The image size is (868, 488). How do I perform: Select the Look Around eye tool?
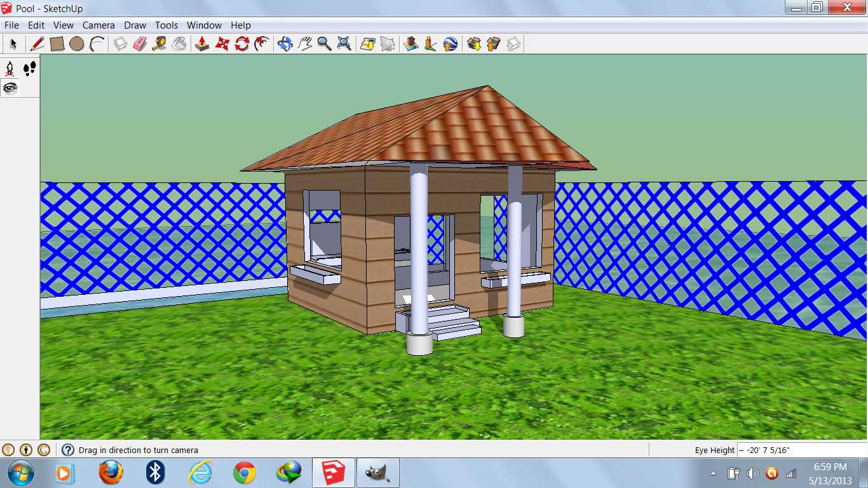[x=10, y=88]
